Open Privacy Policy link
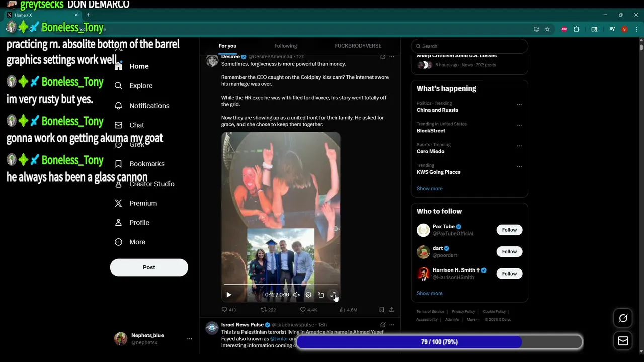The height and width of the screenshot is (362, 644). tap(463, 312)
